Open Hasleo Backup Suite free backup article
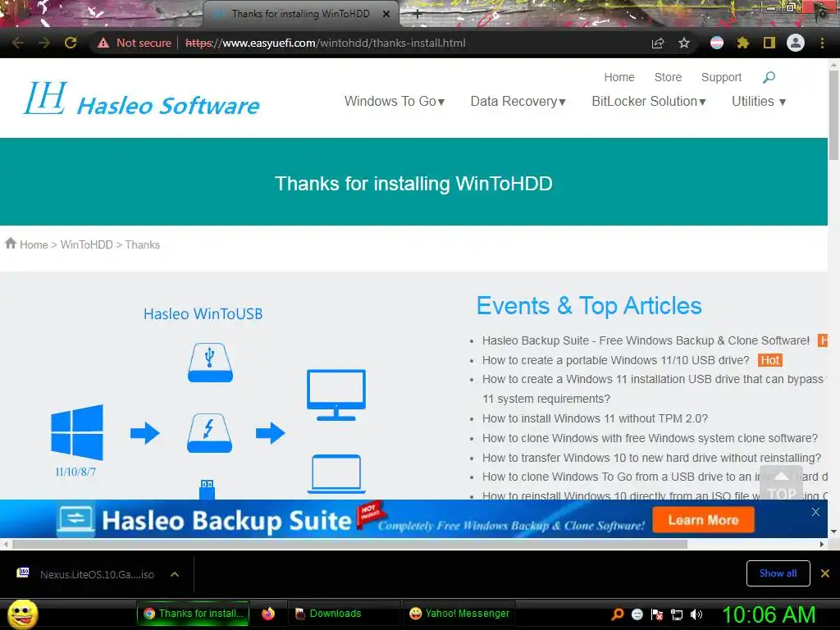This screenshot has height=630, width=840. (x=646, y=340)
